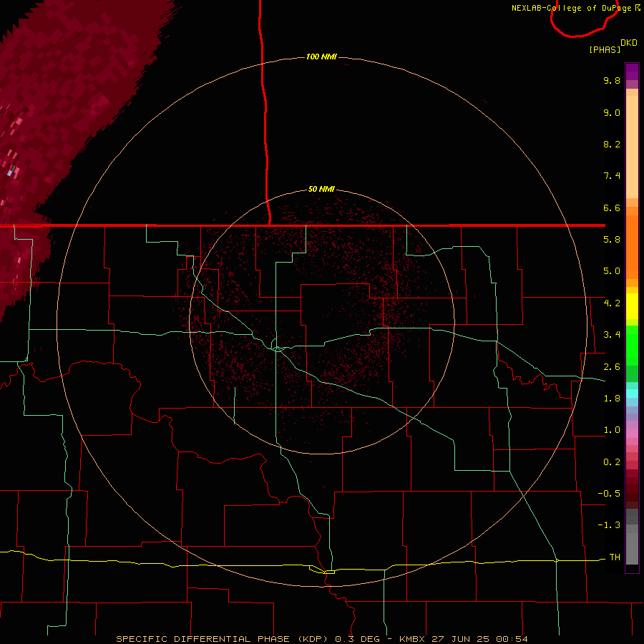Screen dimensions: 644x644
Task: Click the 27 JUN 25 00:54 timestamp
Action: click(479, 639)
